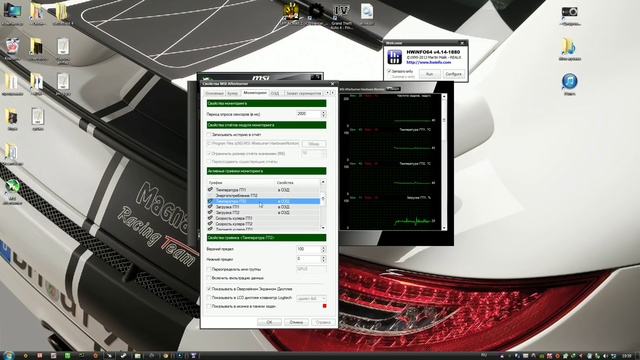This screenshot has height=360, width=640.
Task: Click Run in the HWiNFO64 window
Action: tap(429, 74)
